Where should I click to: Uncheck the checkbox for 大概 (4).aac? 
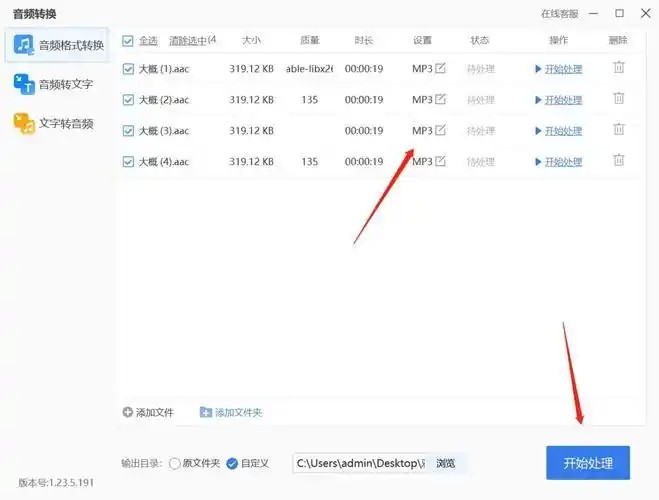point(128,162)
